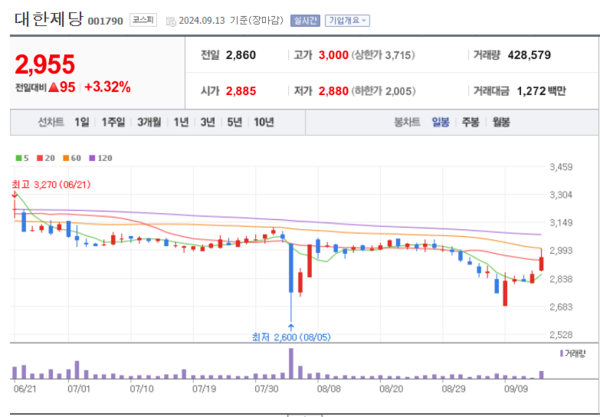Select the 1주일 line chart tab

tap(113, 122)
